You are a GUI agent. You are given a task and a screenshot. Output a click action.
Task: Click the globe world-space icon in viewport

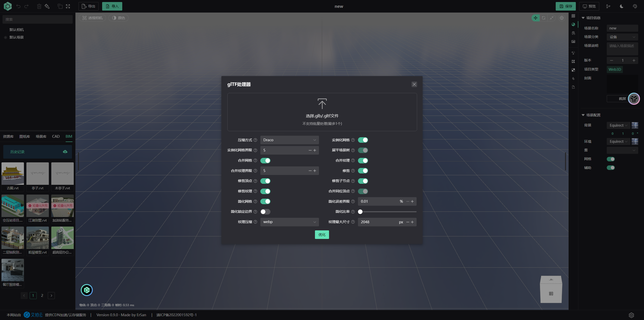[562, 18]
